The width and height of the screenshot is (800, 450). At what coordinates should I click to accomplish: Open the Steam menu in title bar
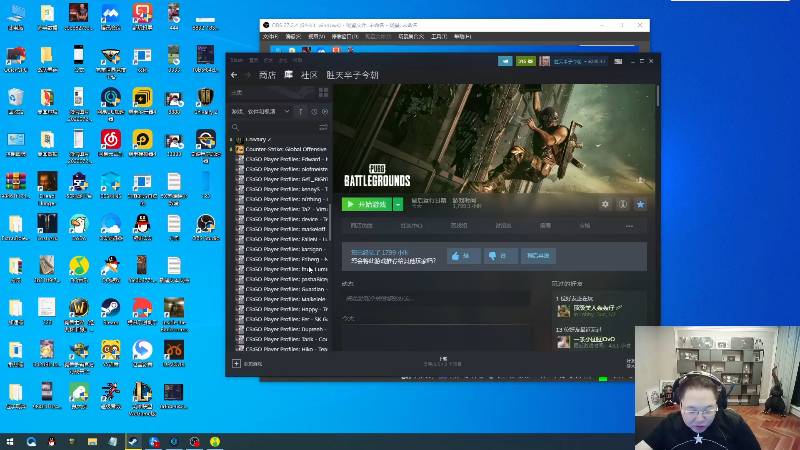237,60
